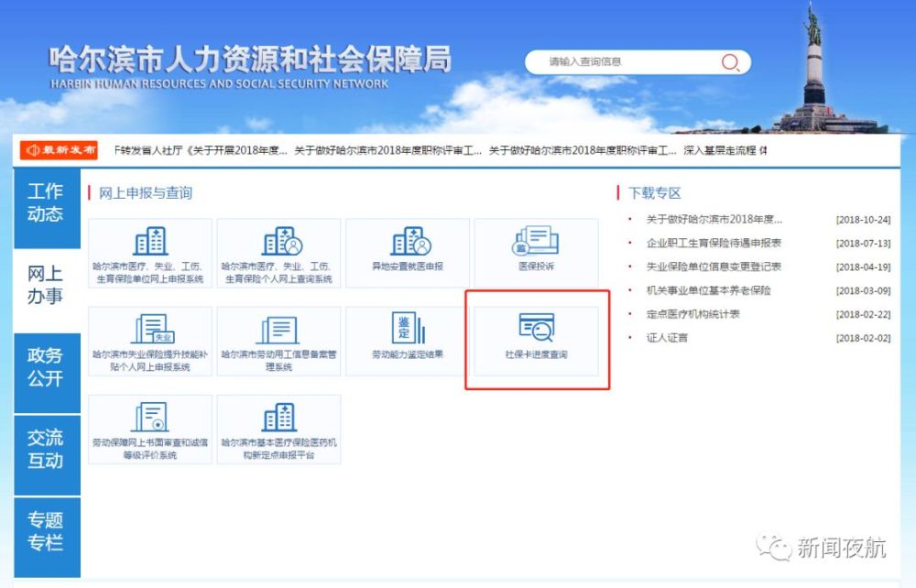The image size is (916, 588).
Task: Open download 失业保险单位信息变更登记表
Action: [714, 267]
